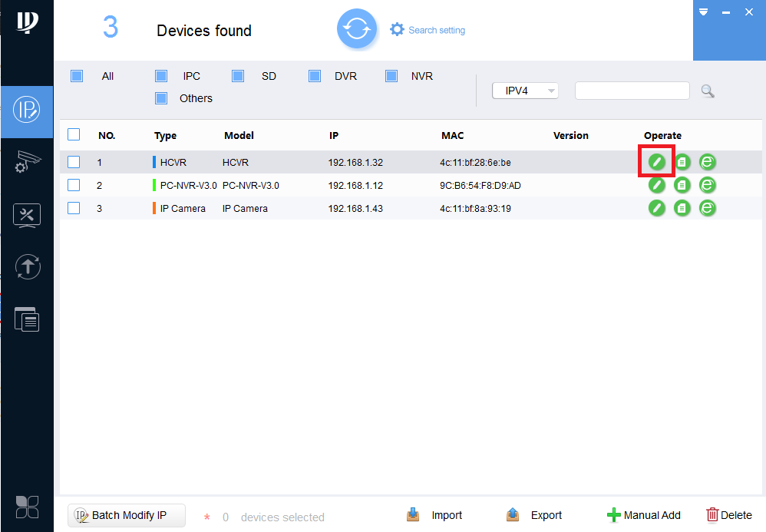Click Manual Add button
The height and width of the screenshot is (532, 766).
[x=643, y=515]
